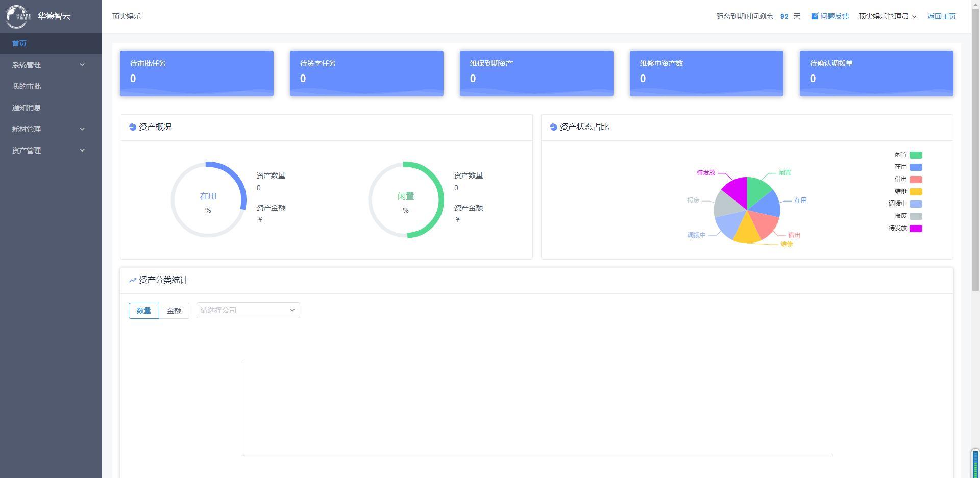Click the 闲置 green pie slice
980x478 pixels.
[x=756, y=190]
